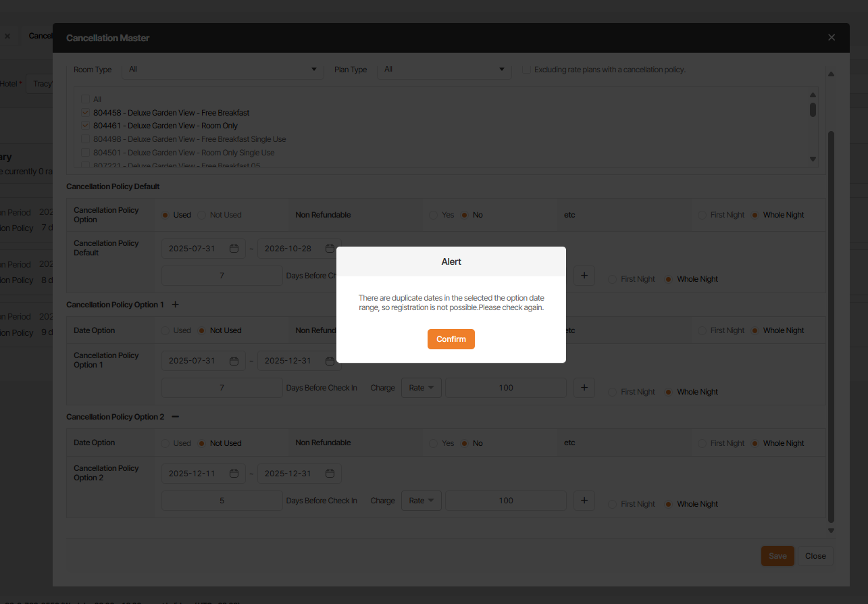The width and height of the screenshot is (868, 604).
Task: Click the rate plan list scroll-down arrow
Action: coord(813,159)
